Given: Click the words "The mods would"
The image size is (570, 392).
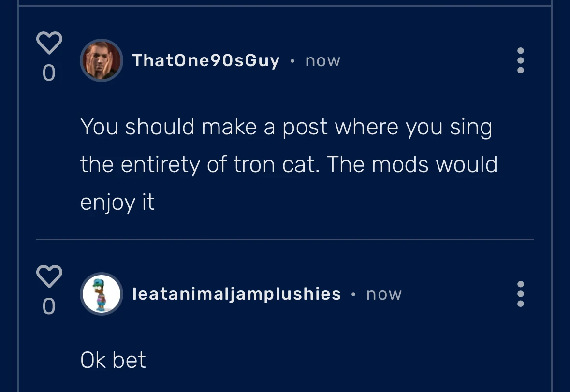Looking at the screenshot, I should 412,164.
